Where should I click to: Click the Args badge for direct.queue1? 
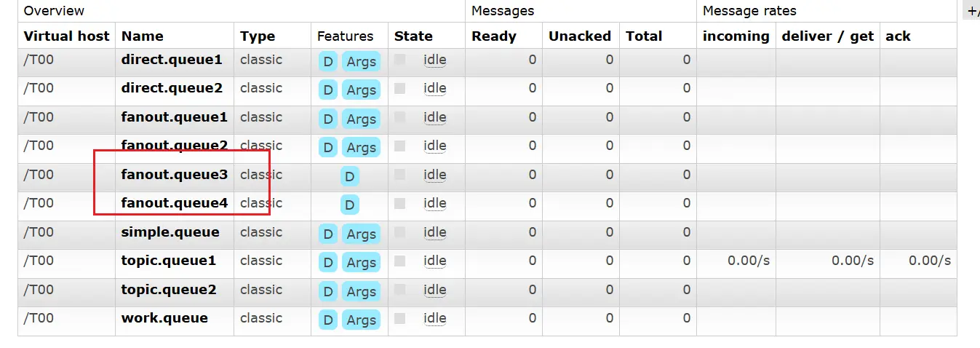[x=361, y=62]
